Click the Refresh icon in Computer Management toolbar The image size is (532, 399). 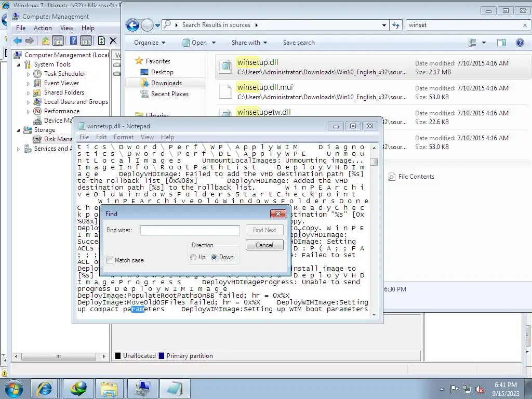point(101,41)
